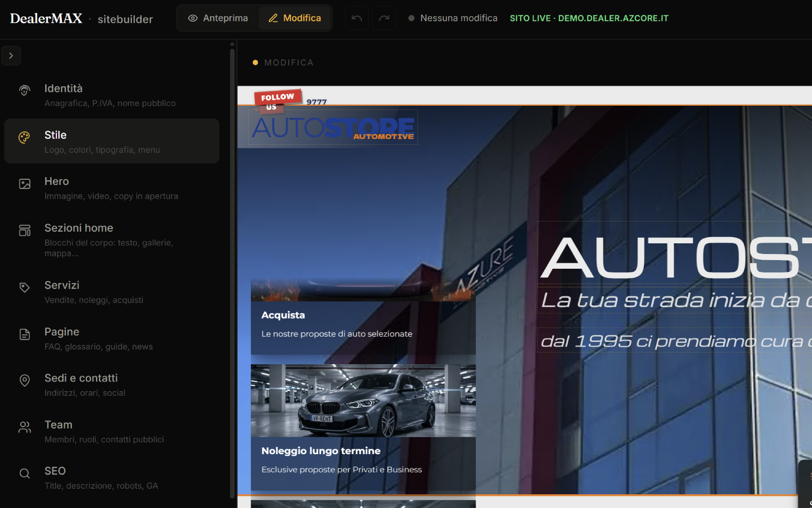This screenshot has height=508, width=812.
Task: Select the 'La tua strada inizia da' subtitle
Action: (x=675, y=300)
